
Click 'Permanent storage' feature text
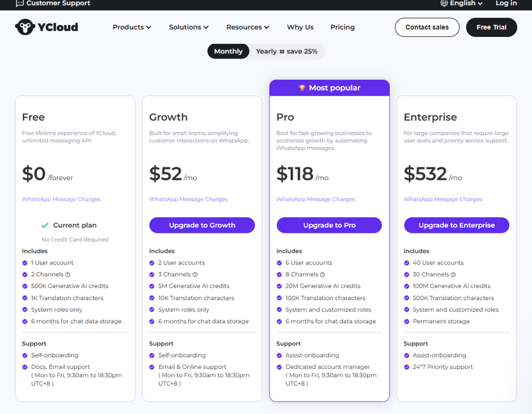441,321
